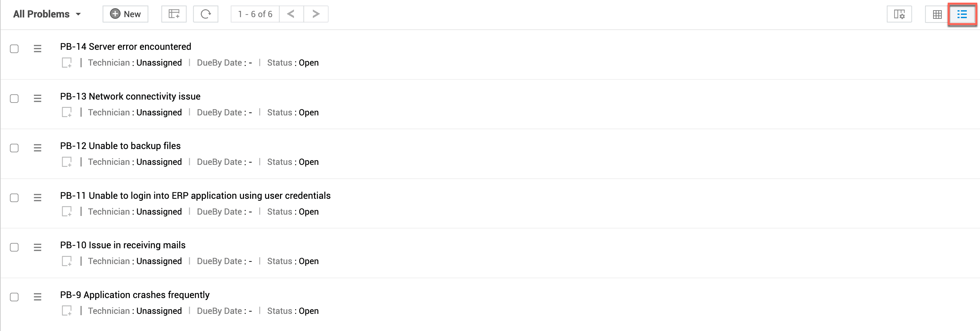Add note icon for PB-10
The image size is (980, 331).
67,261
